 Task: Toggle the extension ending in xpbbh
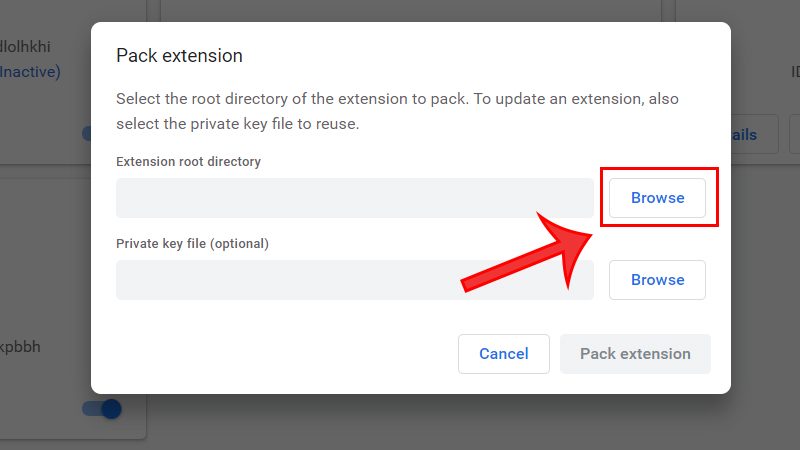[x=103, y=408]
